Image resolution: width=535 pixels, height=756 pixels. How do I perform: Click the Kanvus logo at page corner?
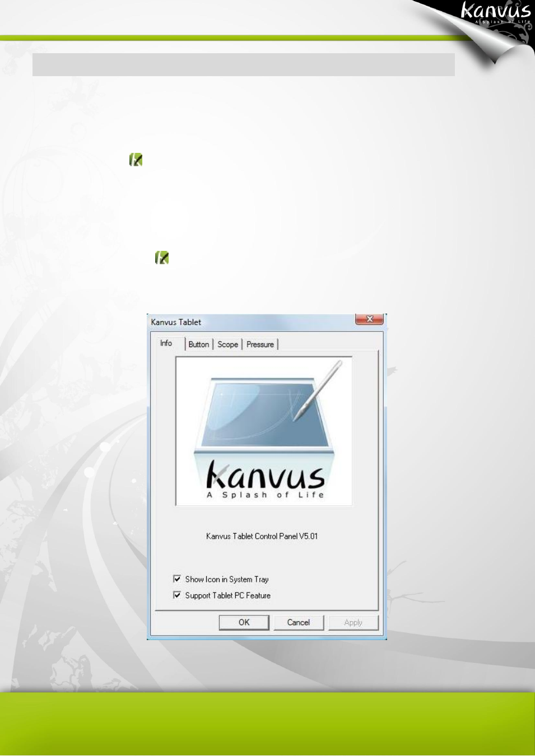coord(495,13)
